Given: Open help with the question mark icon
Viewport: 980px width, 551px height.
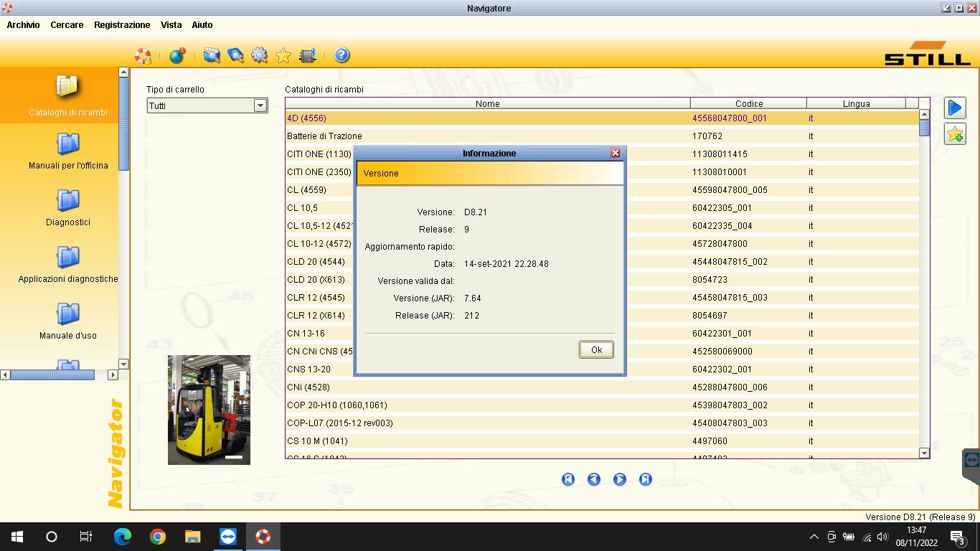Looking at the screenshot, I should 341,55.
